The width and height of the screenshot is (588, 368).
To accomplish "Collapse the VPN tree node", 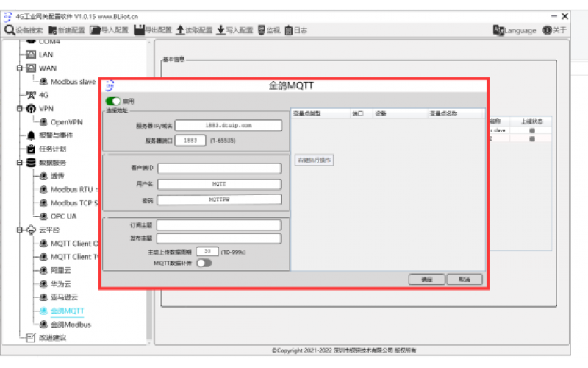I will pyautogui.click(x=20, y=108).
